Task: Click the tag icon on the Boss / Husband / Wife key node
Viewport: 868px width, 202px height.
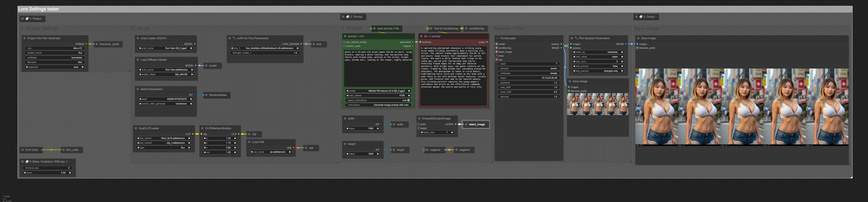Action: coord(27,162)
